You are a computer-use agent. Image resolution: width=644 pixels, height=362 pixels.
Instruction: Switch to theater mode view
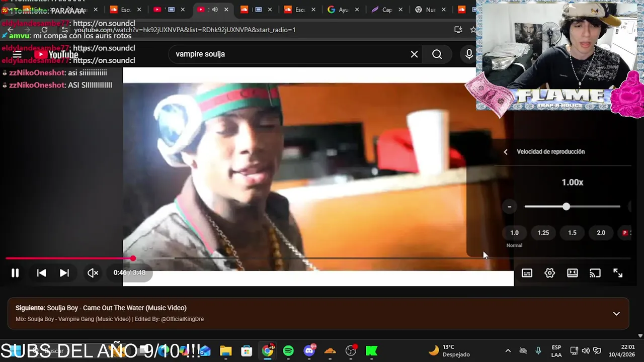[573, 273]
